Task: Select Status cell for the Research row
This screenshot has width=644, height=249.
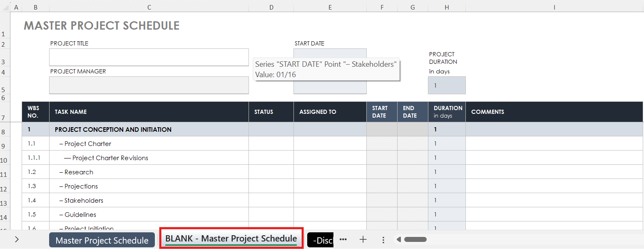Action: point(271,172)
